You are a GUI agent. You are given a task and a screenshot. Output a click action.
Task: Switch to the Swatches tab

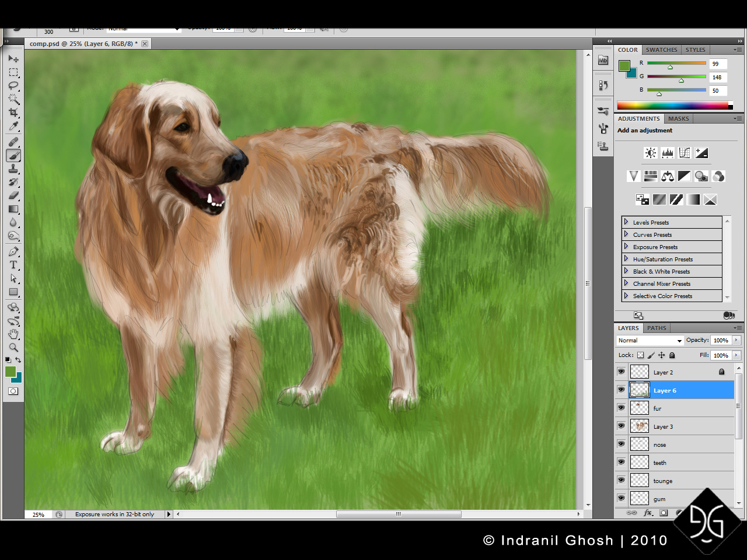[661, 50]
